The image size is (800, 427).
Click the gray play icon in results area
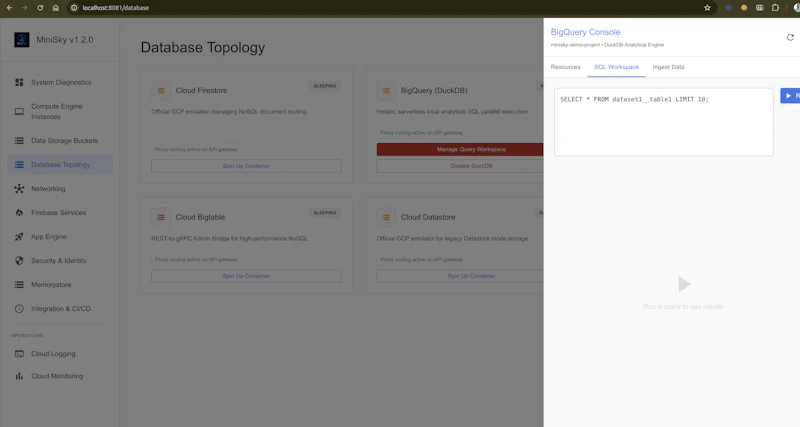[x=684, y=284]
